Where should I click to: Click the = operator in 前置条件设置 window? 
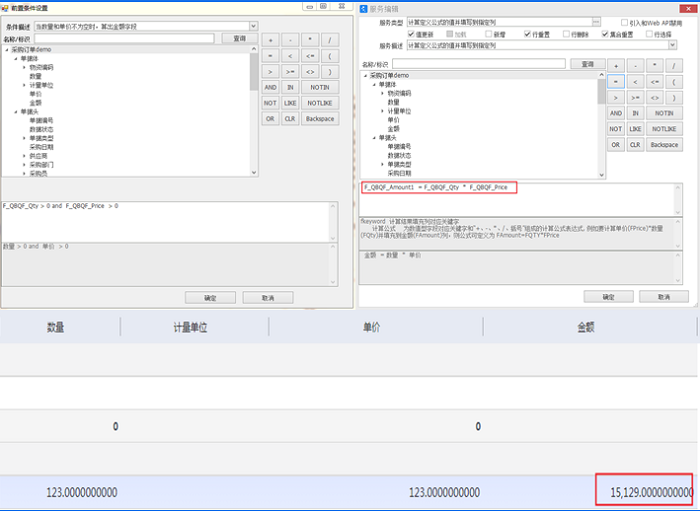tap(270, 56)
